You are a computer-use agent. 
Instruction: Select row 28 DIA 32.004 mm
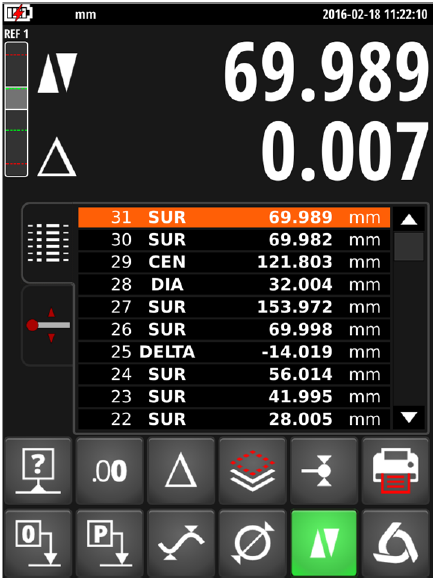point(234,285)
